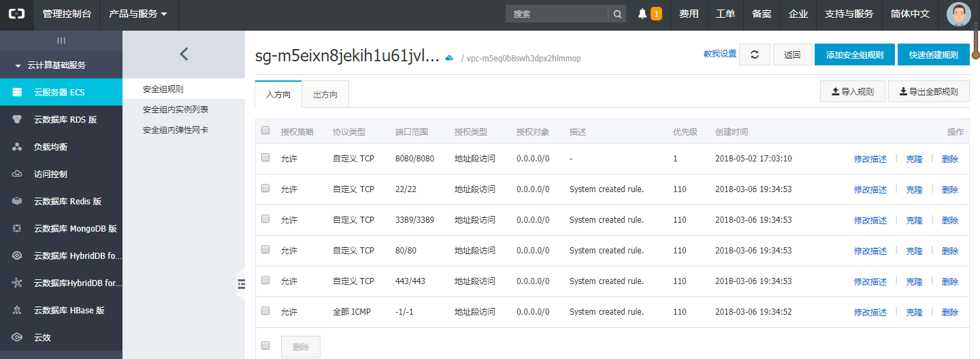Image resolution: width=980 pixels, height=359 pixels.
Task: Click the 添加安全组规则 button
Action: [x=854, y=54]
